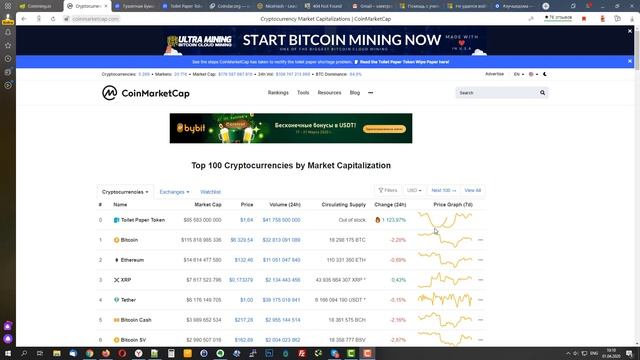Image resolution: width=640 pixels, height=360 pixels.
Task: Click Tether price $1.00
Action: (247, 300)
